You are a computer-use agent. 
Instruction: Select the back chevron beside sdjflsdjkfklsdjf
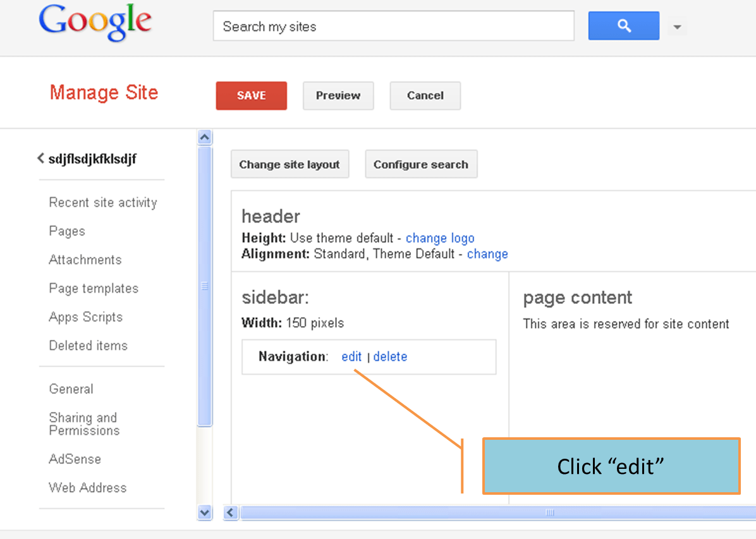(40, 158)
